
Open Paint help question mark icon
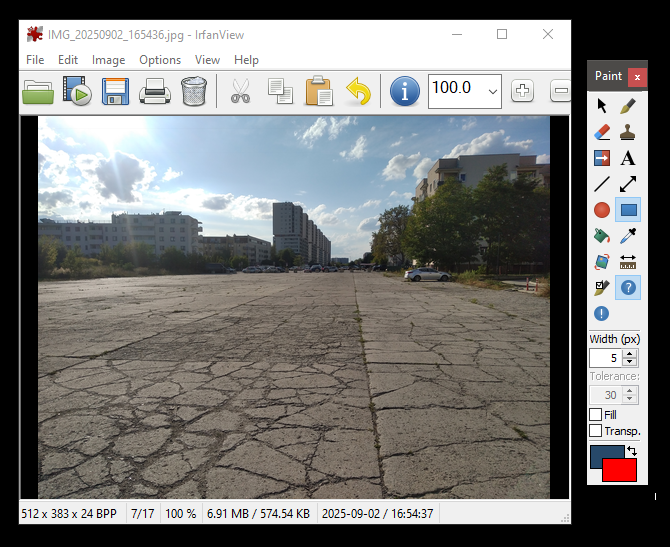628,288
